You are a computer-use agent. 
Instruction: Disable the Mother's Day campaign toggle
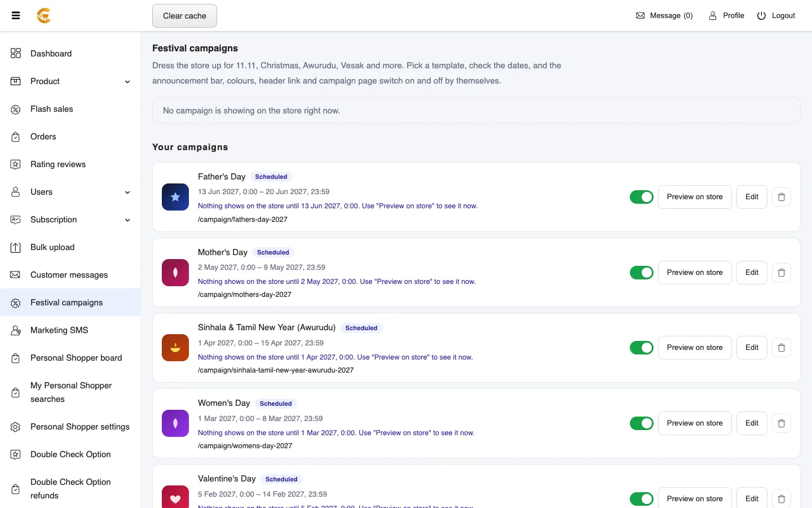click(642, 273)
